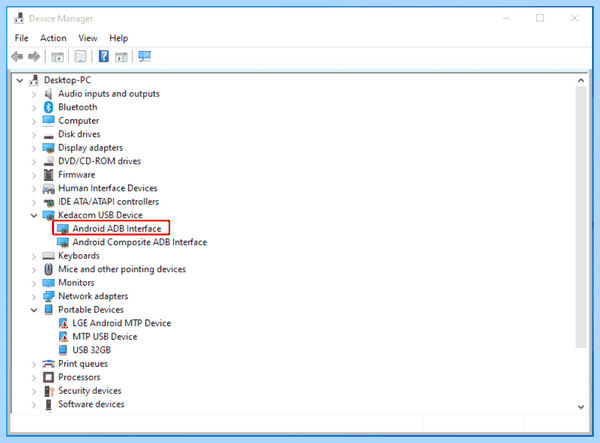Expand the Monitors node
Image resolution: width=600 pixels, height=443 pixels.
[34, 283]
